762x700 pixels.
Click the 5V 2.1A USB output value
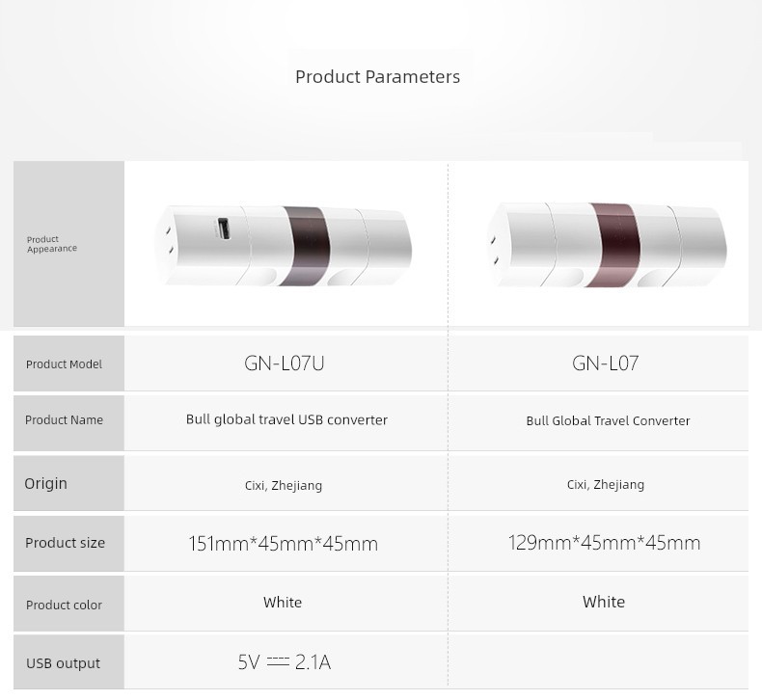click(284, 662)
